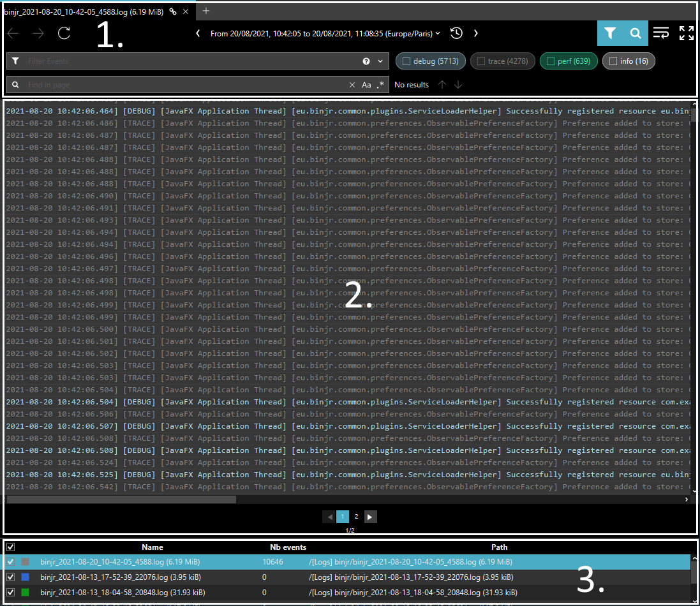Sort files by Nb events column
The image size is (700, 606).
click(288, 547)
